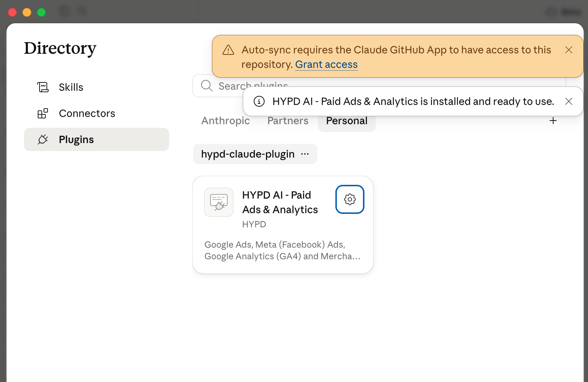Follow the Grant access link

pyautogui.click(x=326, y=64)
